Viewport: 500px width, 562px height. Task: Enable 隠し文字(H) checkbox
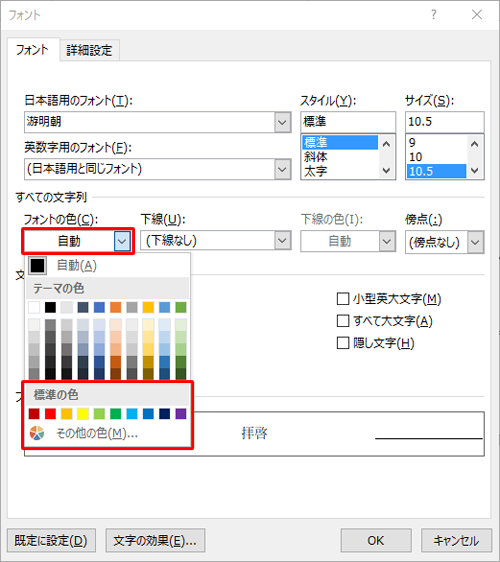point(343,343)
